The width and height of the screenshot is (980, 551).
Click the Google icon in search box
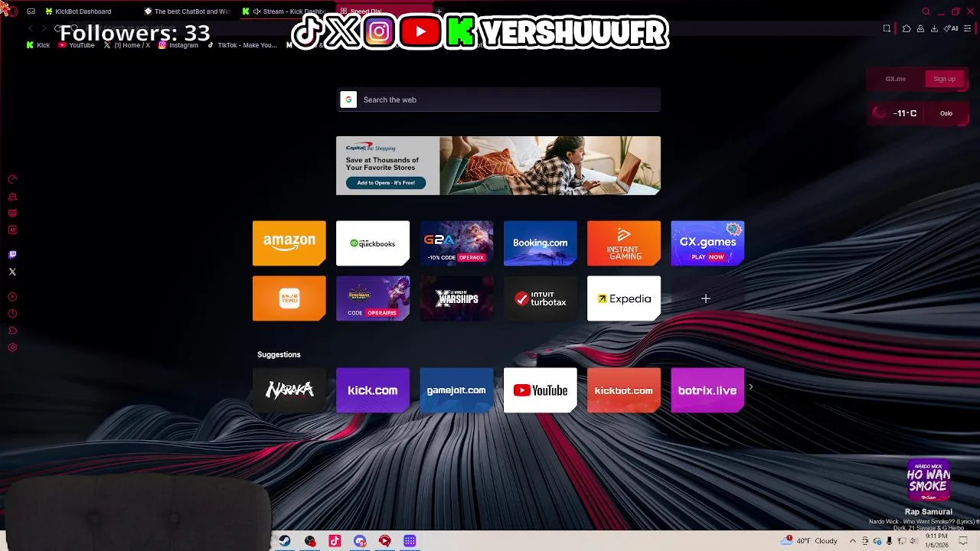coord(348,99)
